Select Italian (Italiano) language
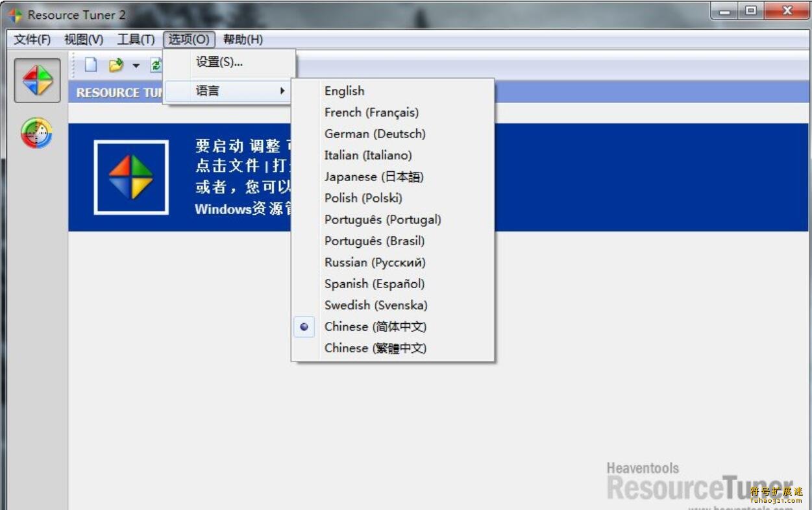The width and height of the screenshot is (812, 510). [x=393, y=155]
